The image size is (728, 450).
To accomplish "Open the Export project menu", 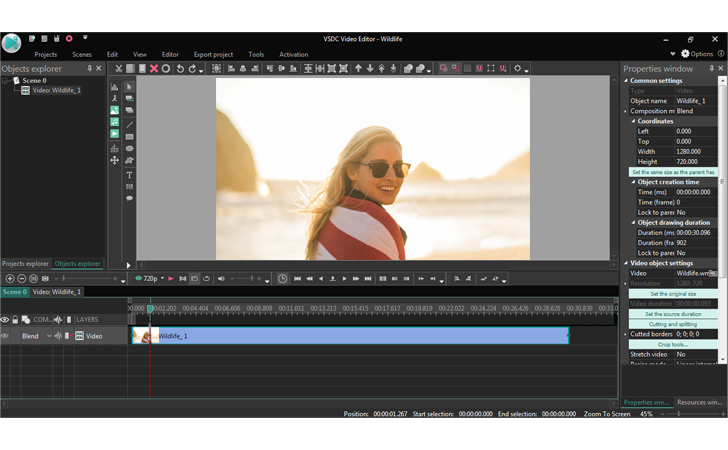I will click(x=213, y=54).
